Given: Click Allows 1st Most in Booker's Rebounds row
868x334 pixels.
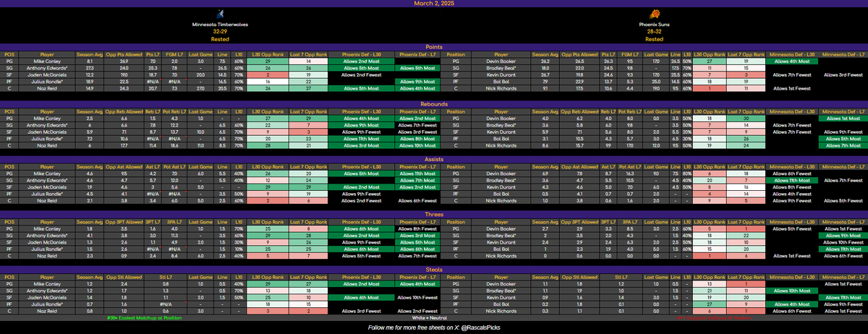Looking at the screenshot, I should click(842, 117).
